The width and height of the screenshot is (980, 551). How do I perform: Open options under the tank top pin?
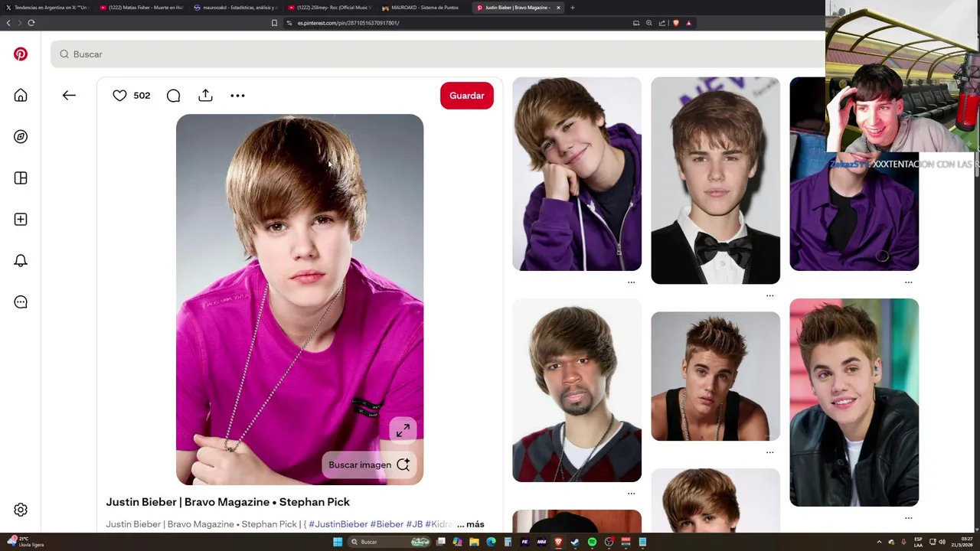pyautogui.click(x=770, y=452)
